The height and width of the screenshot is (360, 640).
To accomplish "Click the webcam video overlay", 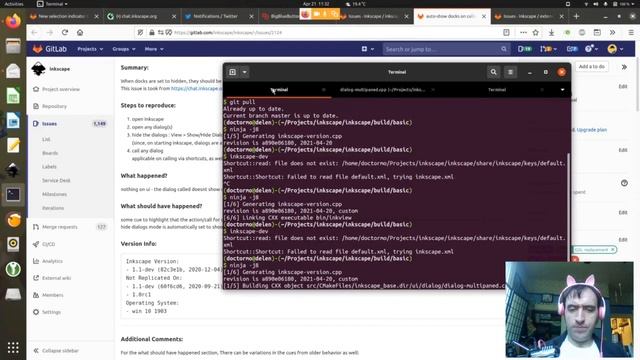I will pos(569,309).
